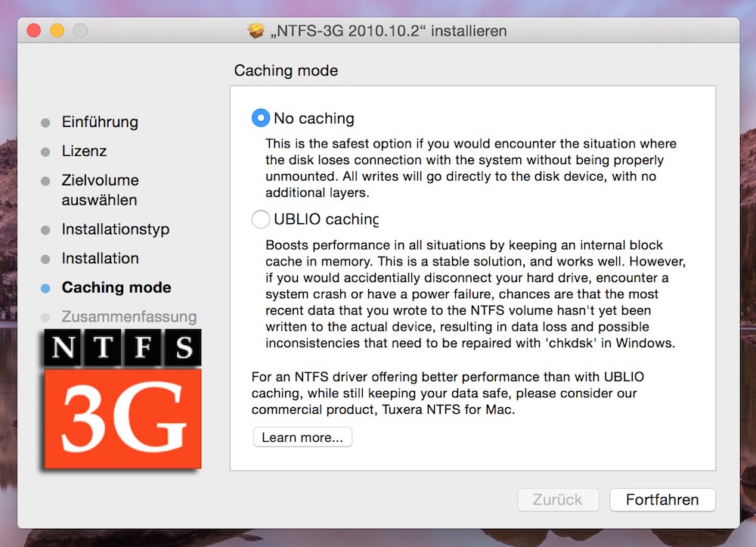
Task: Click the Zusammenfassung step in sidebar
Action: coord(129,316)
